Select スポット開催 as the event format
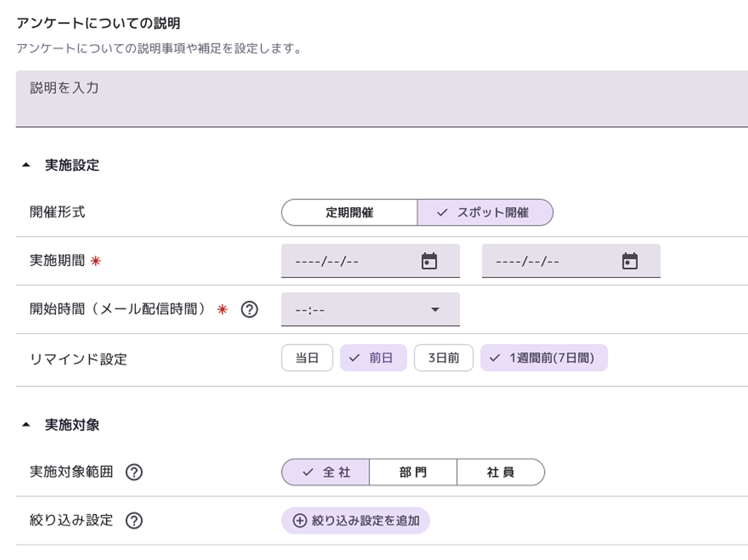The width and height of the screenshot is (748, 560). click(485, 213)
